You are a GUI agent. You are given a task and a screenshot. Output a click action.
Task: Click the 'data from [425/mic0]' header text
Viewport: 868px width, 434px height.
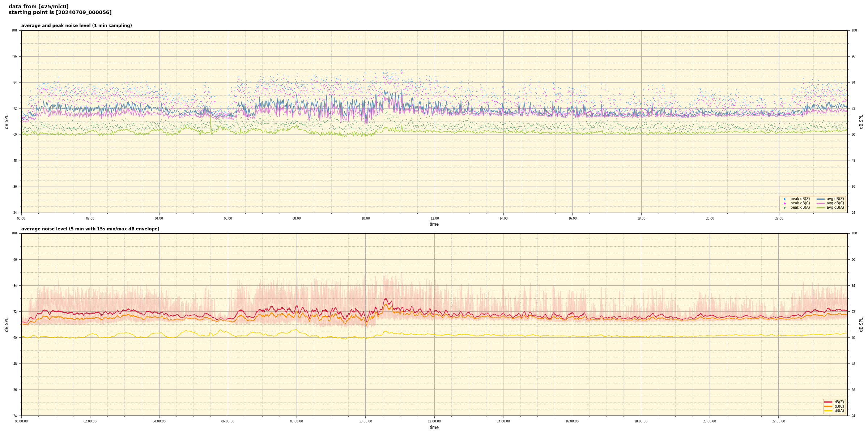38,7
